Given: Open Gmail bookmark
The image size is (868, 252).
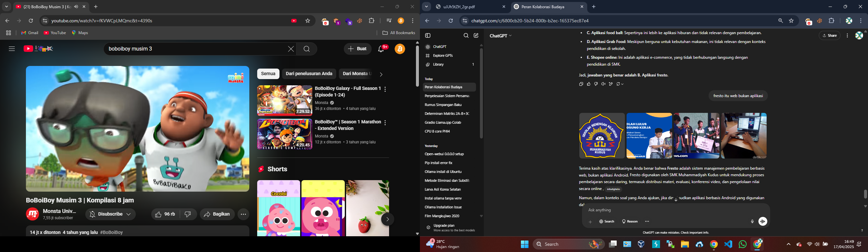Looking at the screenshot, I should click(x=30, y=33).
